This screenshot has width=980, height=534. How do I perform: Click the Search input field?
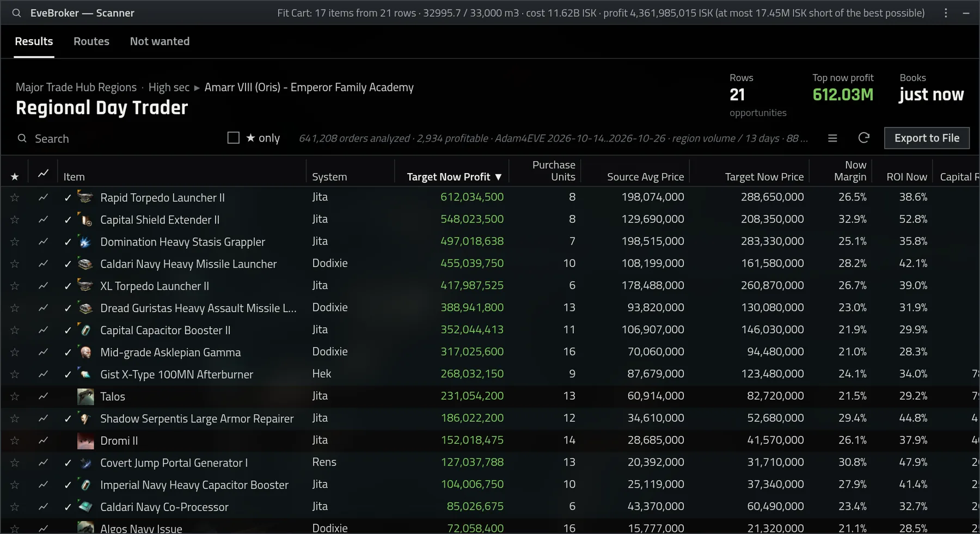click(x=117, y=139)
